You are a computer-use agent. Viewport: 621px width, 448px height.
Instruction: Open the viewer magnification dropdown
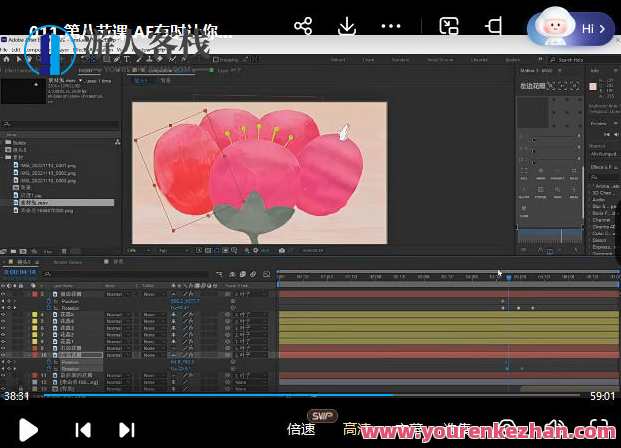click(x=139, y=251)
